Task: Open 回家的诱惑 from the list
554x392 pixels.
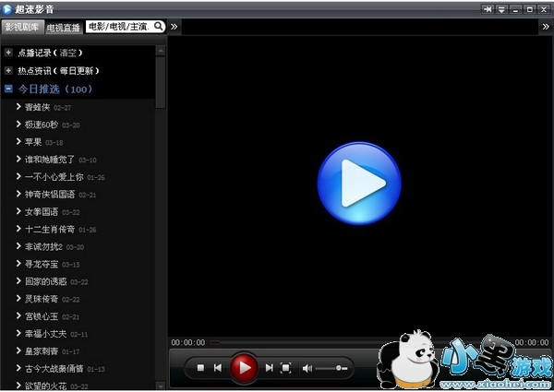Action: (x=45, y=281)
